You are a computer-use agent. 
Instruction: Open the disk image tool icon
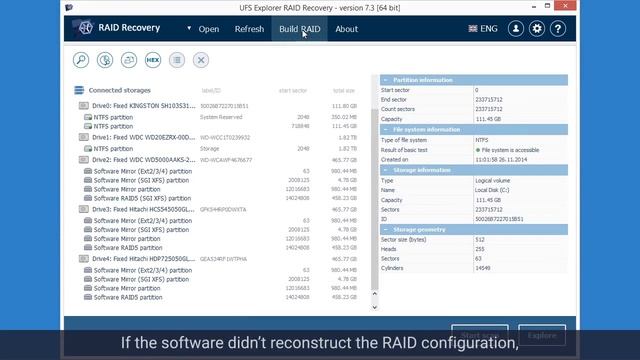tap(129, 60)
